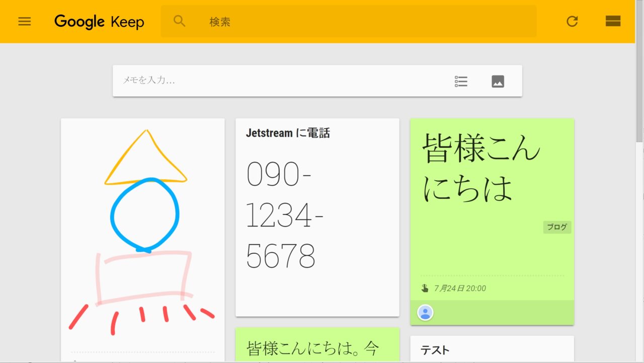
Task: Open the 7月24日 20:00 reminder
Action: [x=460, y=288]
